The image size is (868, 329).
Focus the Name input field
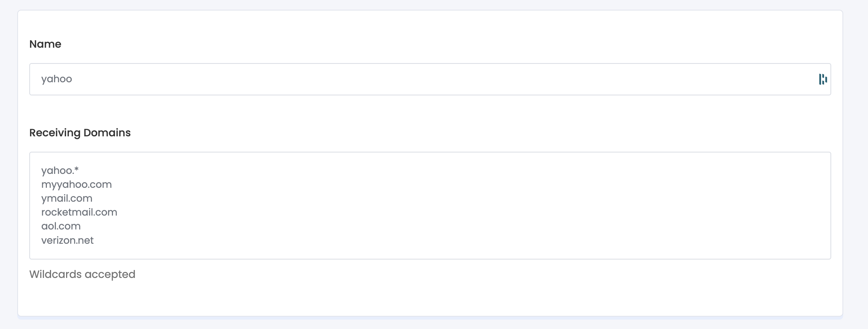pos(413,79)
